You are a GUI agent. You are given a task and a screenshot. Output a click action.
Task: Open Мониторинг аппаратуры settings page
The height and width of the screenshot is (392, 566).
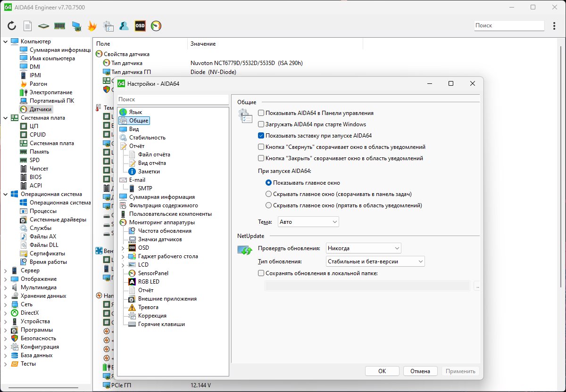pos(157,222)
